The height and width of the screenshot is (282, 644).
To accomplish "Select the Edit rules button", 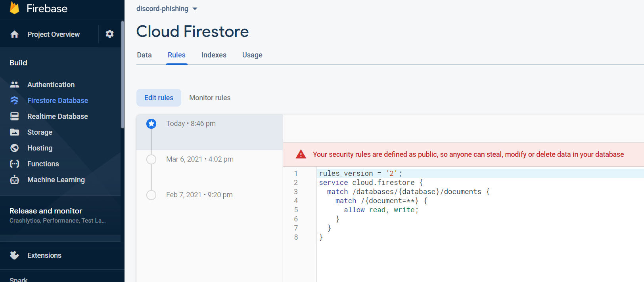I will (159, 97).
